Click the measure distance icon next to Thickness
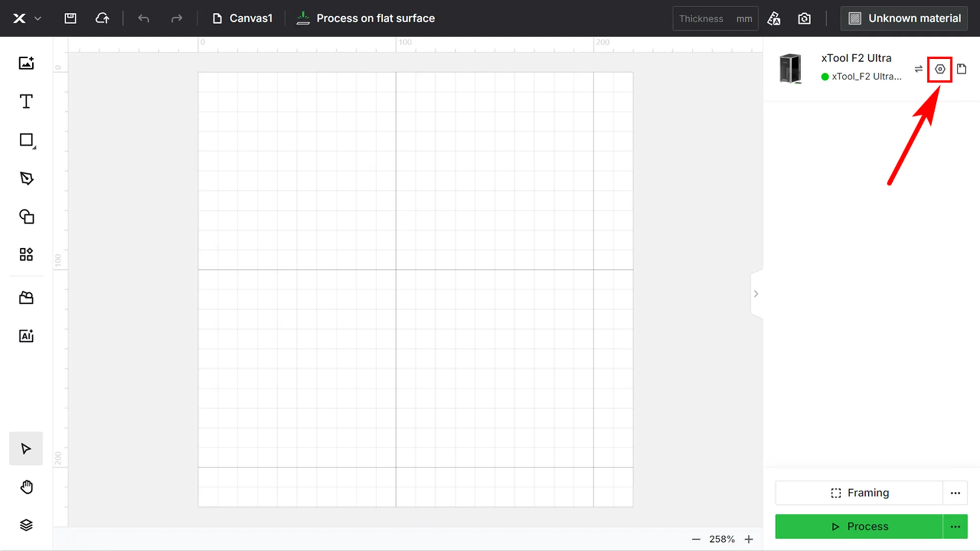This screenshot has width=980, height=551. click(774, 19)
